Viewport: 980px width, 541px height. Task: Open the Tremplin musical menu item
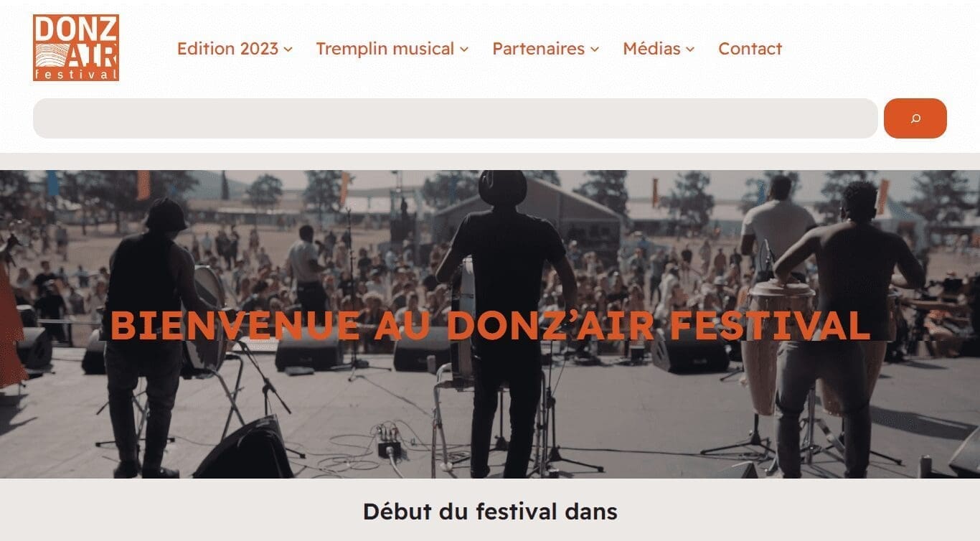(x=385, y=49)
